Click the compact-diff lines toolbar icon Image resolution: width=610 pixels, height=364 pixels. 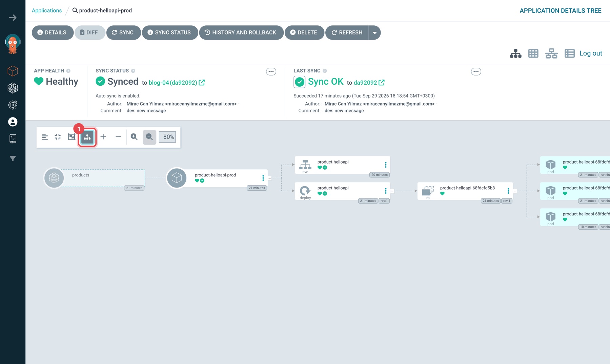pyautogui.click(x=45, y=137)
